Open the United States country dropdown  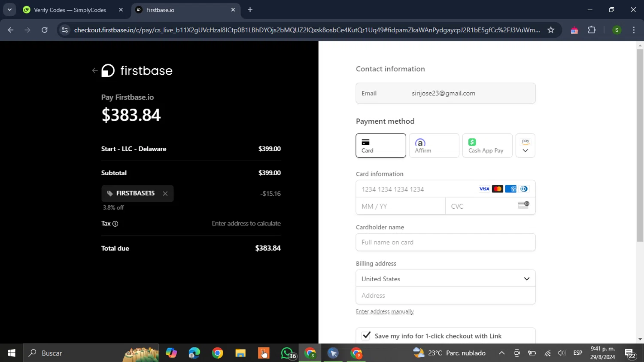pos(446,279)
